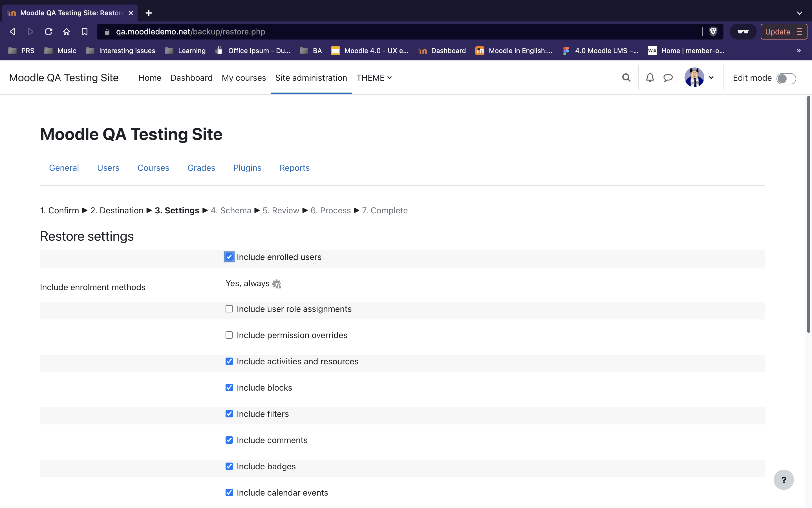Image resolution: width=812 pixels, height=508 pixels.
Task: Uncheck Include enrolled users
Action: pos(229,257)
